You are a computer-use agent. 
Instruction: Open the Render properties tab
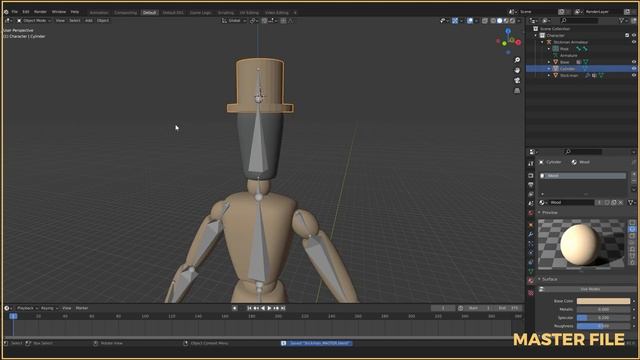click(x=531, y=176)
